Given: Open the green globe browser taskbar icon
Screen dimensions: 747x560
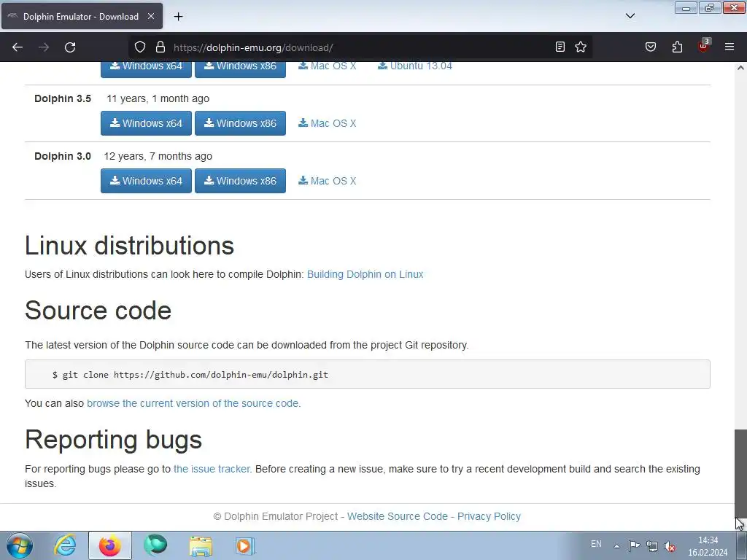Looking at the screenshot, I should coord(155,545).
